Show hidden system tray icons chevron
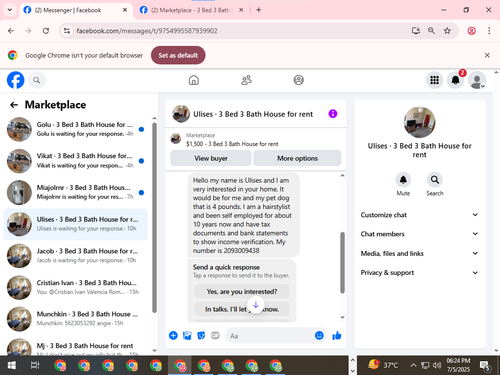Viewport: 500px width, 375px height. (x=413, y=365)
